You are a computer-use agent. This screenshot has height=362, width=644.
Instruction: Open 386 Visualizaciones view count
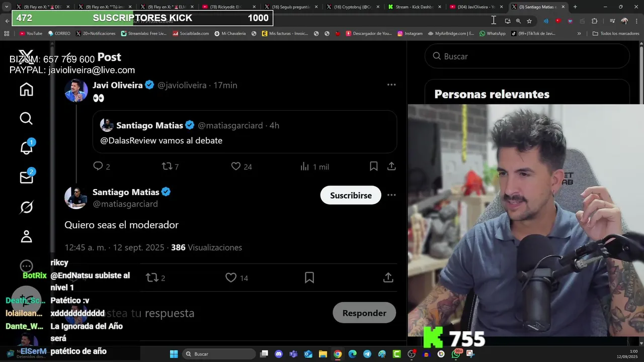pyautogui.click(x=206, y=247)
